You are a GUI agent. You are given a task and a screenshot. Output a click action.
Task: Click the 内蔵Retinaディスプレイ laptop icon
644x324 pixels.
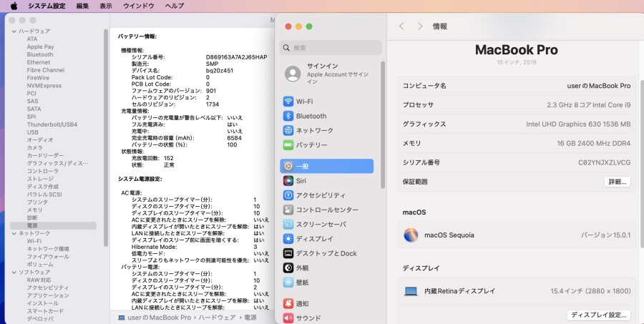click(411, 291)
